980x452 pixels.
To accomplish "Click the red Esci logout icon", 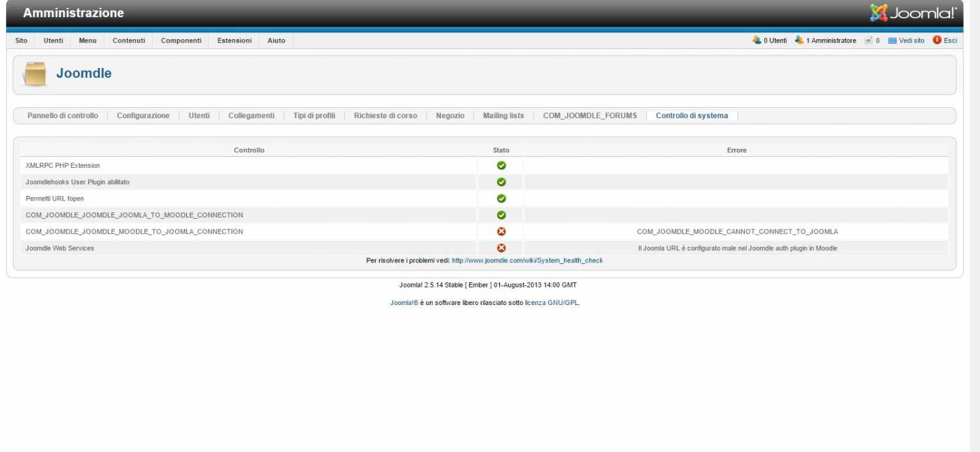I will coord(937,40).
